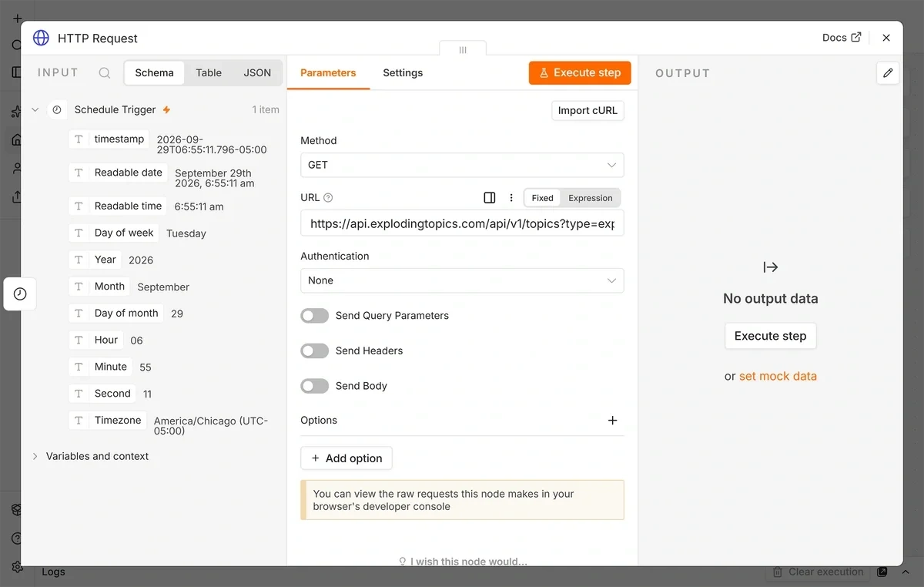924x587 pixels.
Task: Open the search icon in INPUT panel
Action: 105,73
